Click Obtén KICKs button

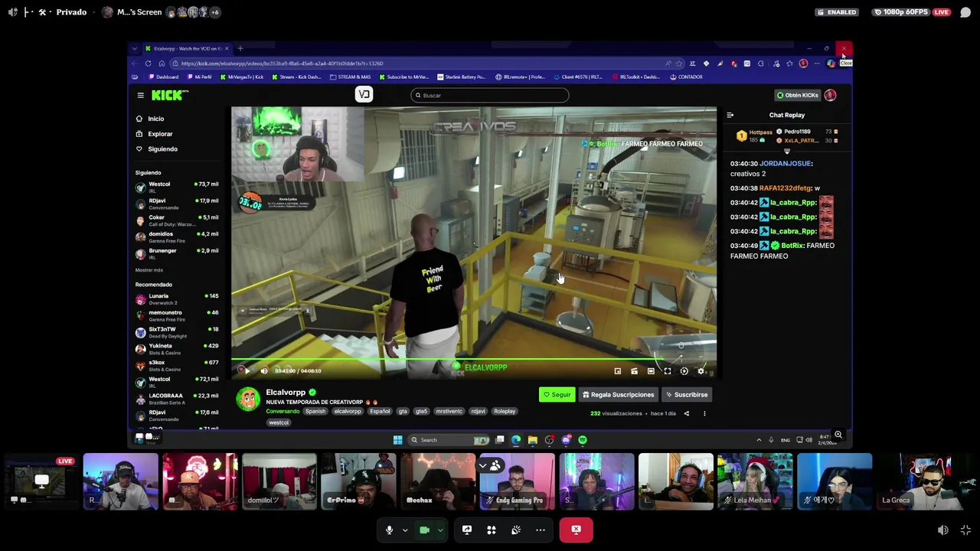click(796, 95)
